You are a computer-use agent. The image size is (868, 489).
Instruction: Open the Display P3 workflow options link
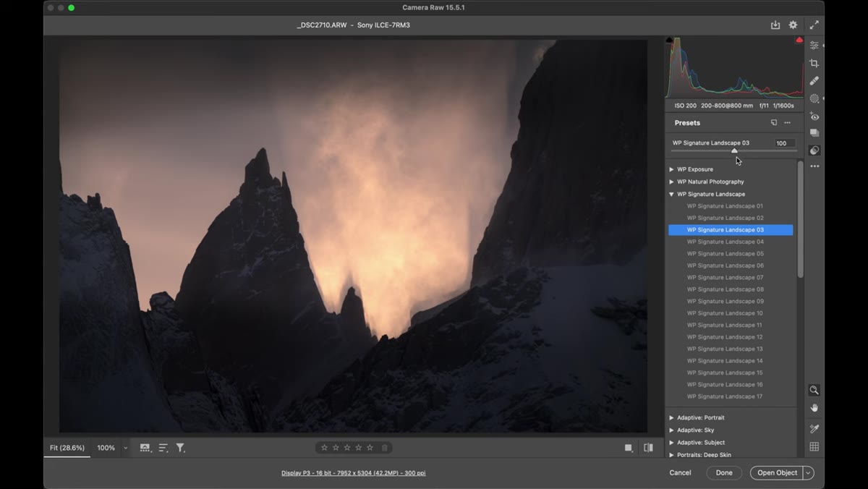353,473
